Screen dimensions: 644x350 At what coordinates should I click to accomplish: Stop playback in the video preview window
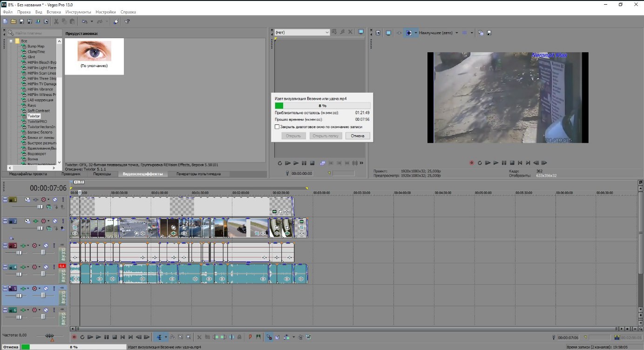[511, 163]
